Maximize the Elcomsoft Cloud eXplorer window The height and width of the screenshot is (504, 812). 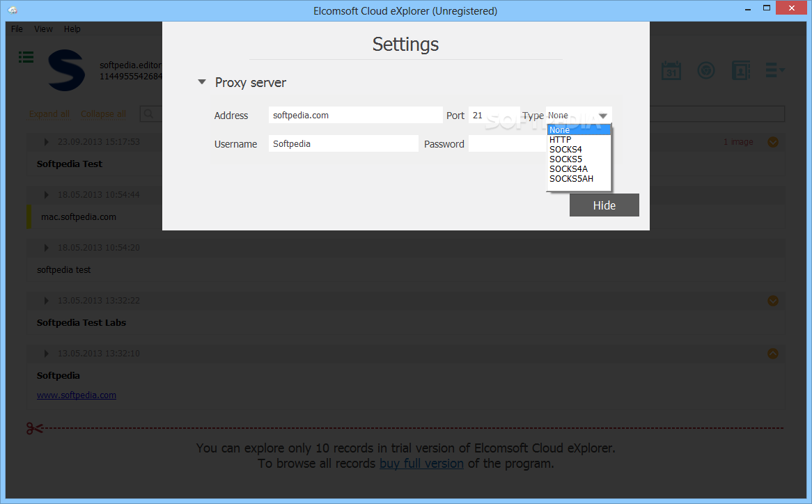[767, 8]
